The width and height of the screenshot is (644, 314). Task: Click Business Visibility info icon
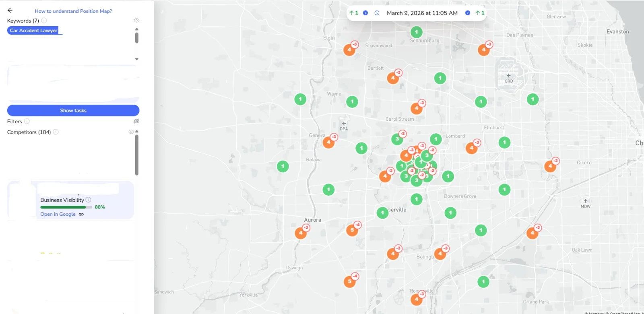[89, 200]
